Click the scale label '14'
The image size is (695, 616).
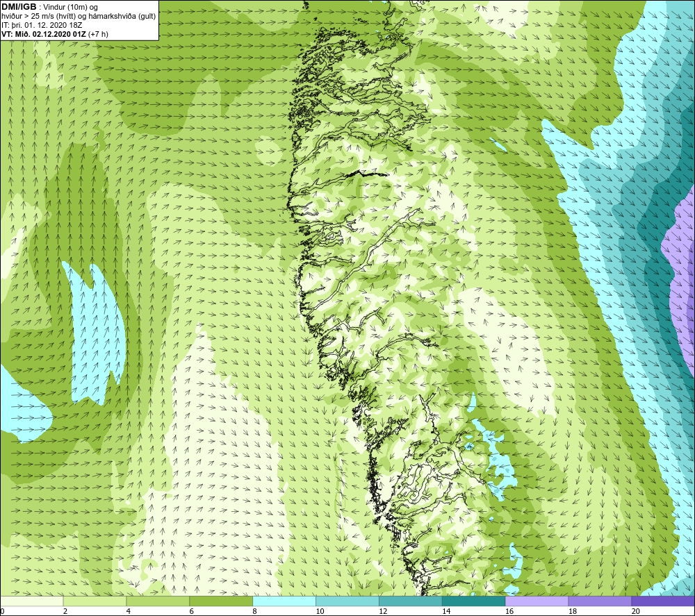pos(446,611)
